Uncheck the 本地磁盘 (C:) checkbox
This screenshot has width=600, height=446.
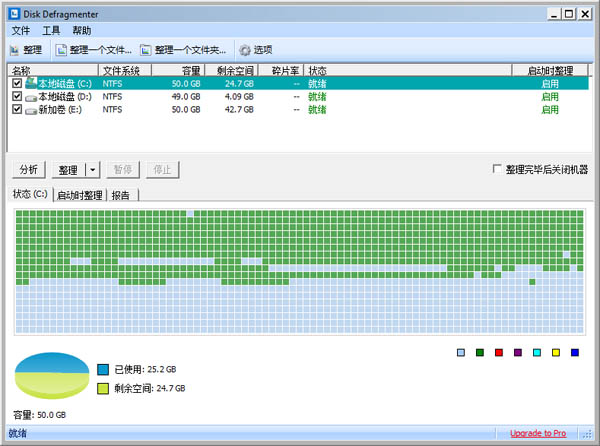click(16, 84)
